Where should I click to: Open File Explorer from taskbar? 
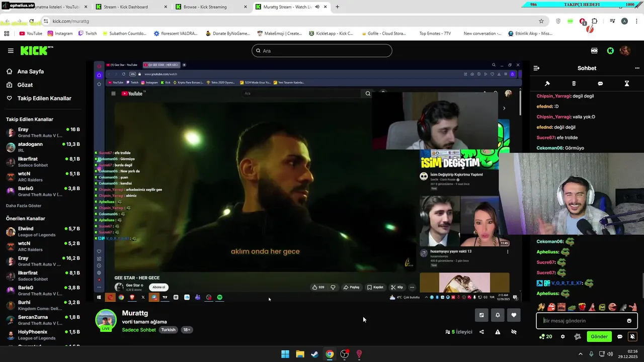300,354
